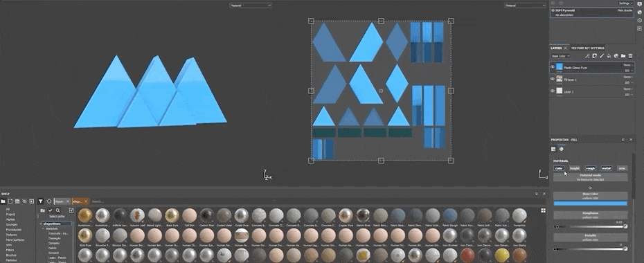644x263 pixels.
Task: Toggle the rough material channel
Action: [x=591, y=168]
